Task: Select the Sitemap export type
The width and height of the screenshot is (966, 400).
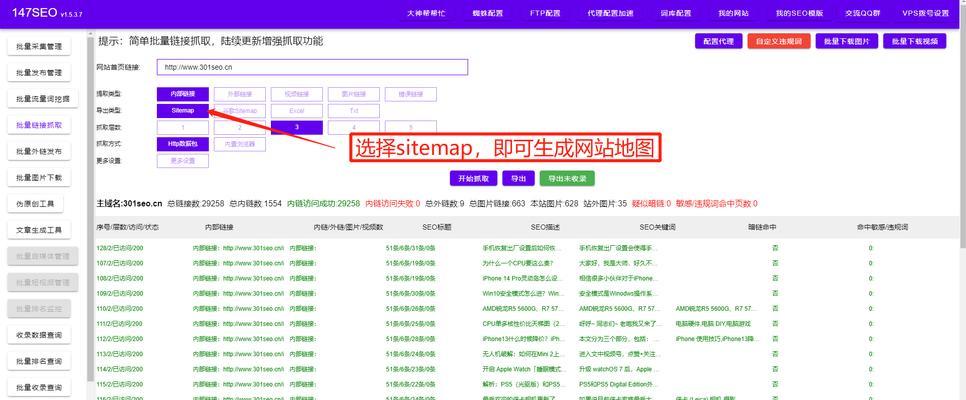Action: (182, 110)
